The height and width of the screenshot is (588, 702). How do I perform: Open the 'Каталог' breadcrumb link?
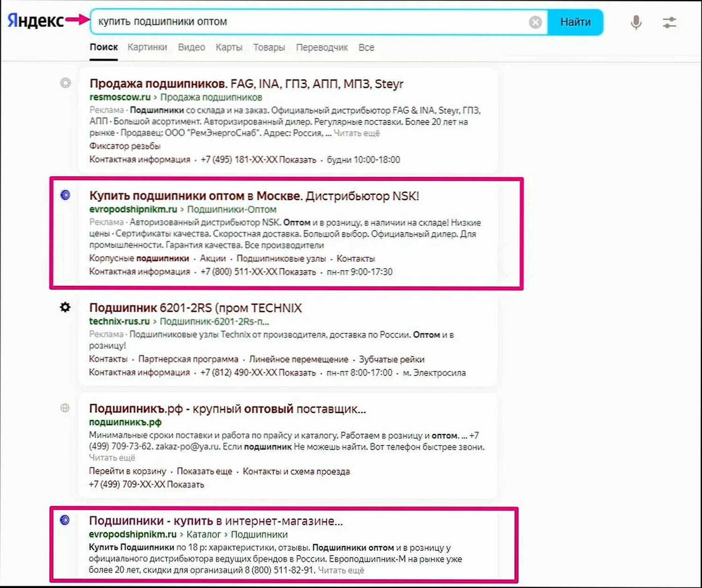click(x=204, y=535)
